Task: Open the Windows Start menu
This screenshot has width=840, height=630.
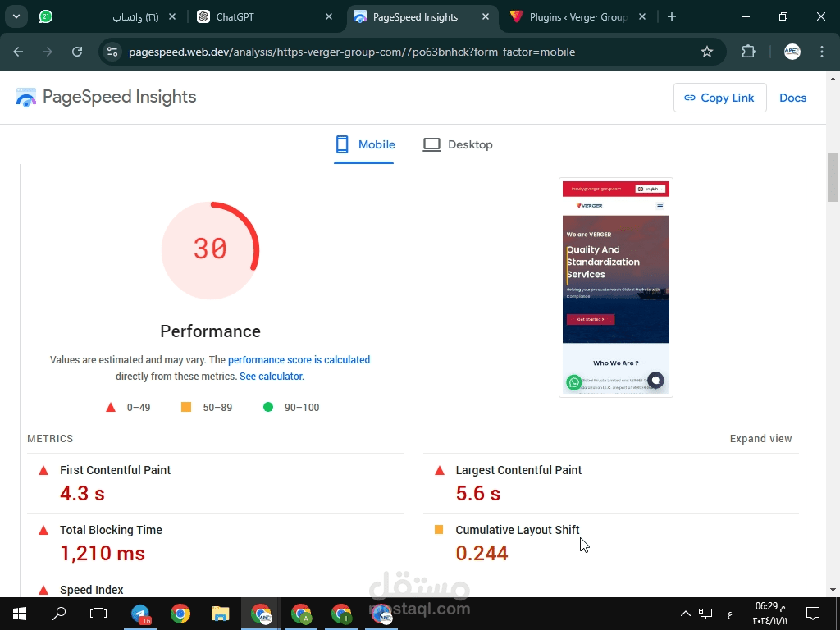Action: point(20,614)
